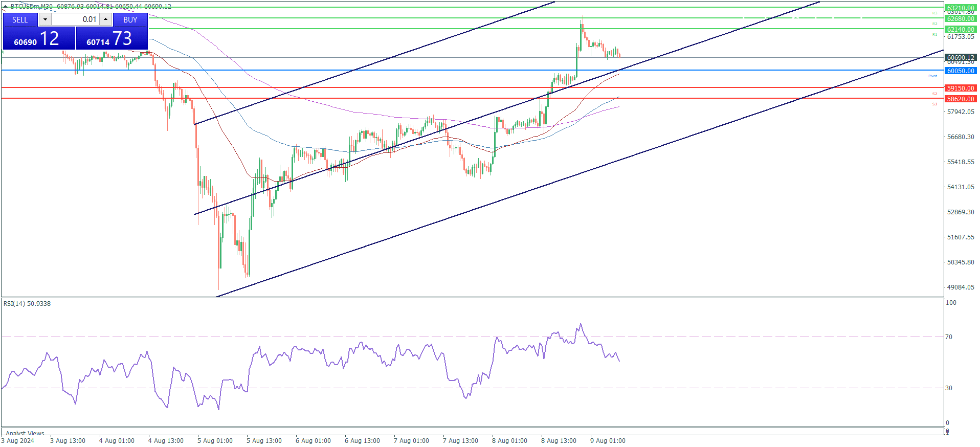Click the RSI scale value 100

click(951, 303)
